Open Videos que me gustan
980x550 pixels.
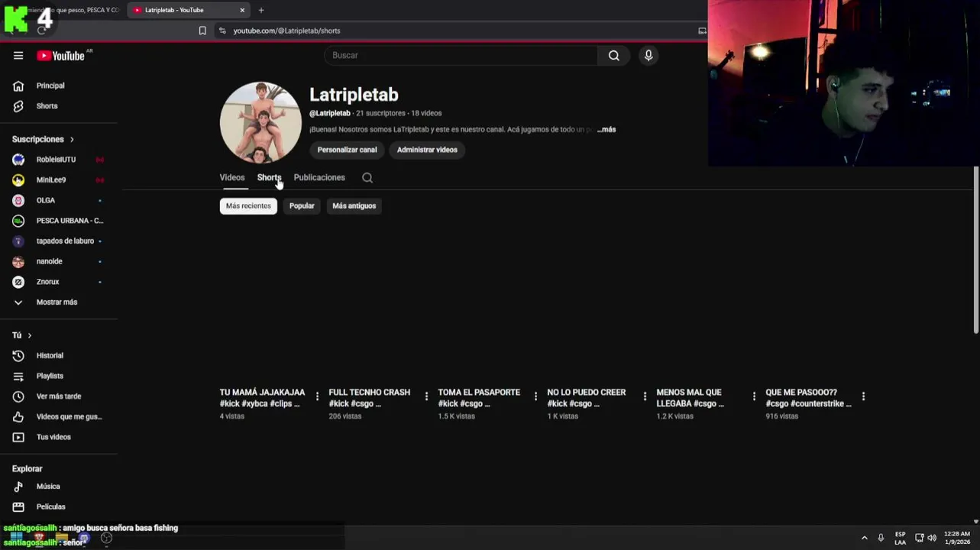coord(69,416)
